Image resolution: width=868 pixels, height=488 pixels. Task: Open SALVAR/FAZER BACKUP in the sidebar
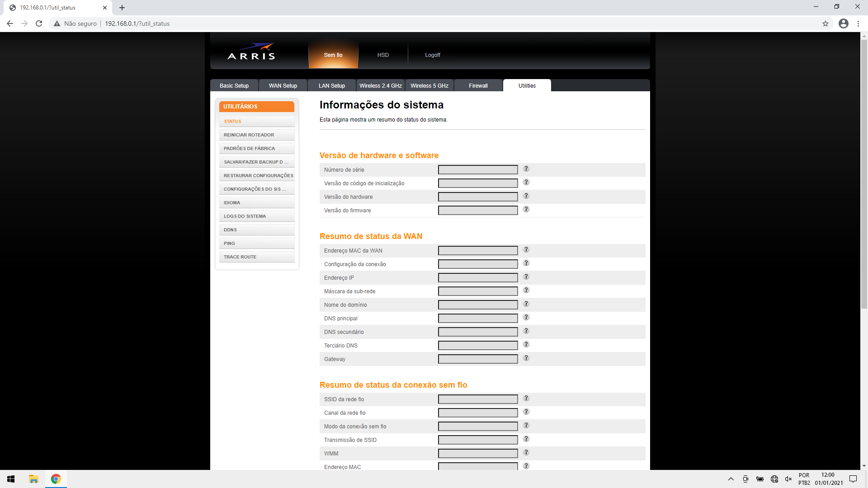pyautogui.click(x=257, y=162)
